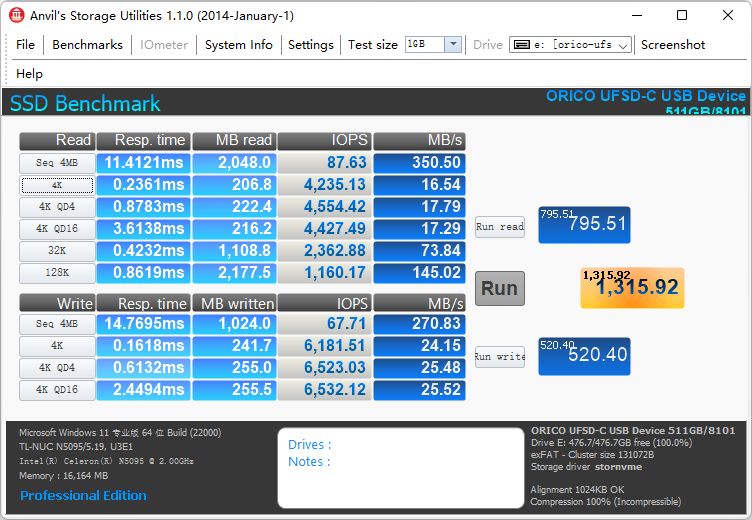Screen dimensions: 752x520
Task: Click the write 4K QD4 test button
Action: pos(57,368)
